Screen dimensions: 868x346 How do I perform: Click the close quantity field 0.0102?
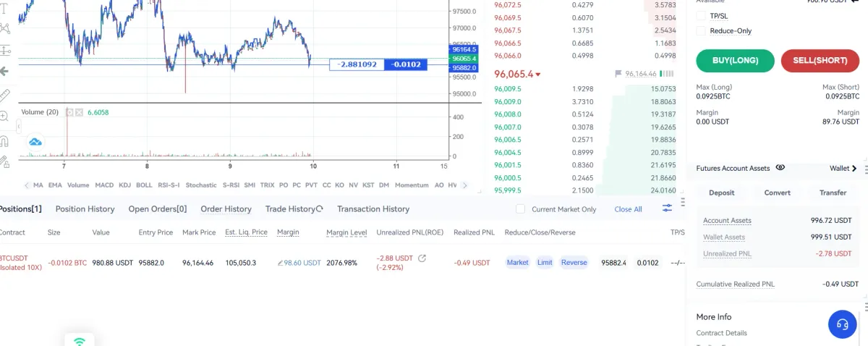pyautogui.click(x=647, y=262)
